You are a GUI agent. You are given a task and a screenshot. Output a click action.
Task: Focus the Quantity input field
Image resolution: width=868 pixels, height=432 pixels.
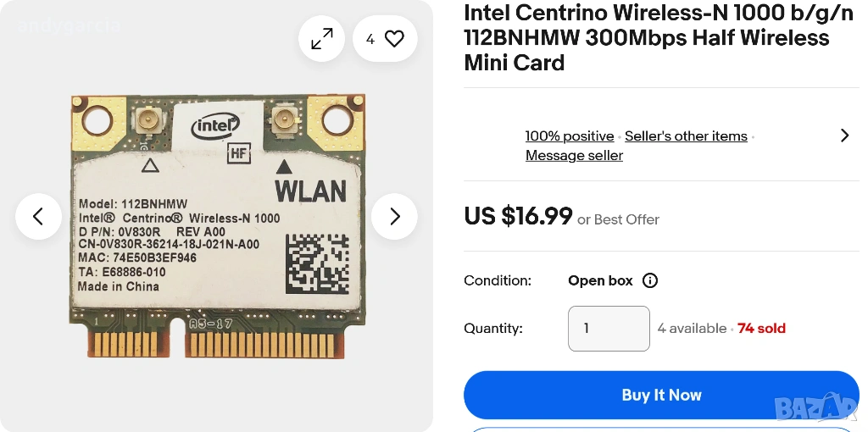click(x=609, y=329)
